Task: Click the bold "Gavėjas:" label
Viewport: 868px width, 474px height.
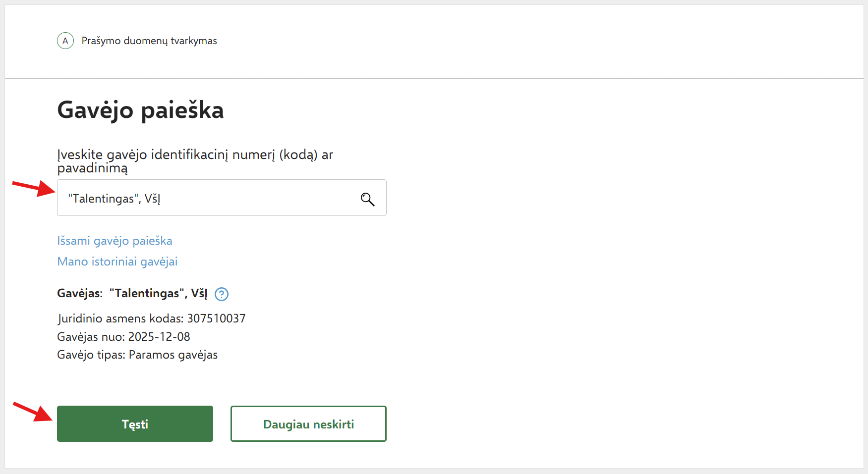Action: 80,293
